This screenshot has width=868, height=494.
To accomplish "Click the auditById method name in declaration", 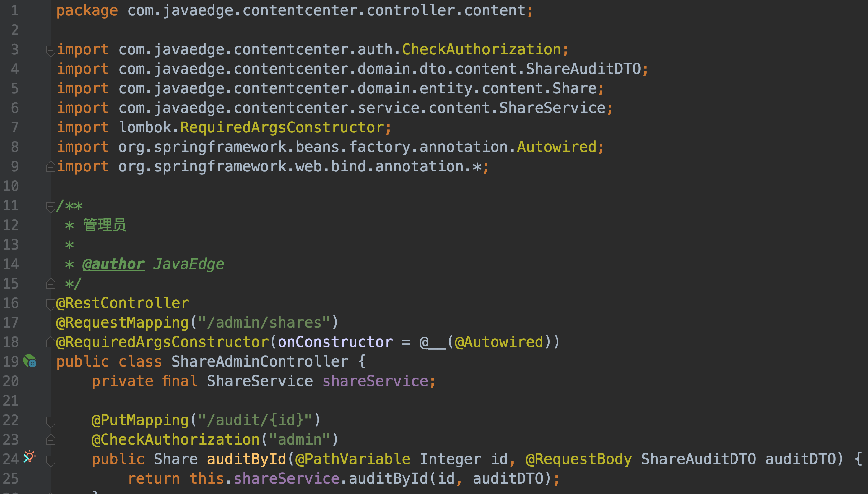I will click(x=246, y=459).
